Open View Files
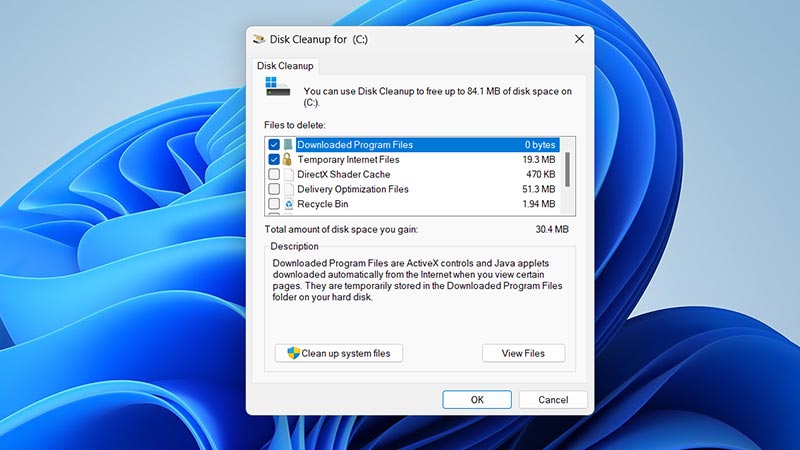Screen dimensions: 800x450 pos(523,353)
